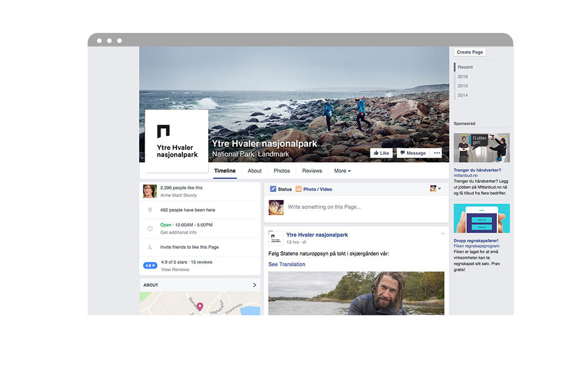Click the page title on the cover photo
The height and width of the screenshot is (367, 588).
(265, 144)
